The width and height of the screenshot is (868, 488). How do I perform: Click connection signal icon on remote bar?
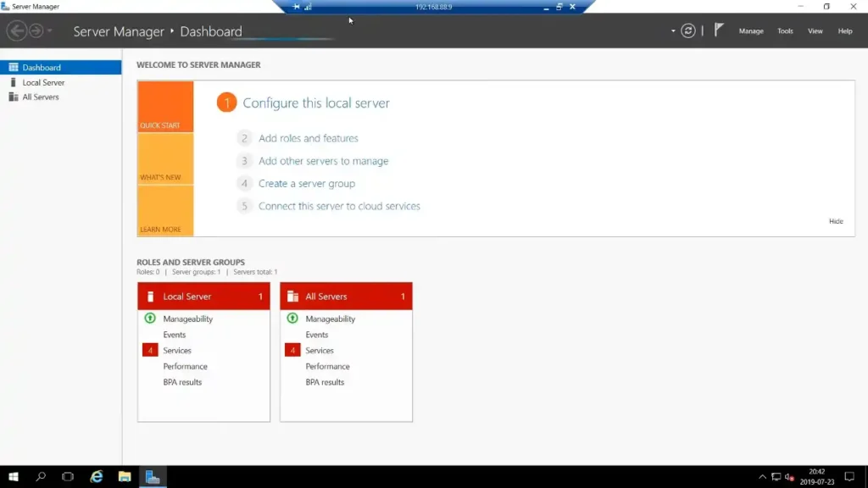click(308, 7)
